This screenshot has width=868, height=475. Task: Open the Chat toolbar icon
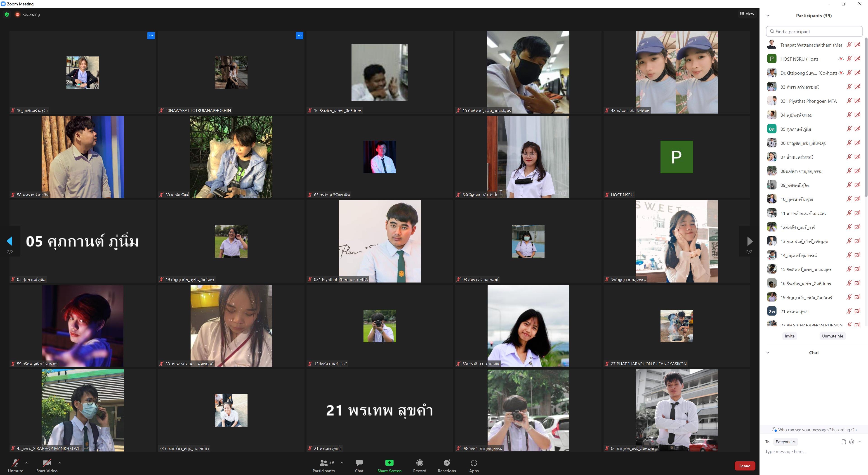[x=359, y=463]
